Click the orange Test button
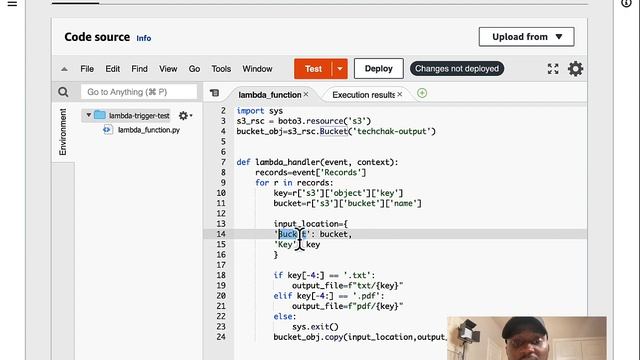 pos(313,69)
